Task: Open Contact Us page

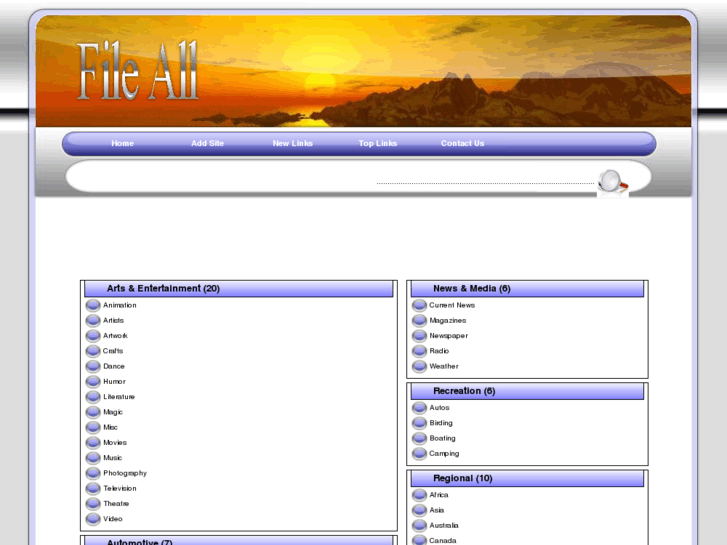Action: [x=462, y=143]
